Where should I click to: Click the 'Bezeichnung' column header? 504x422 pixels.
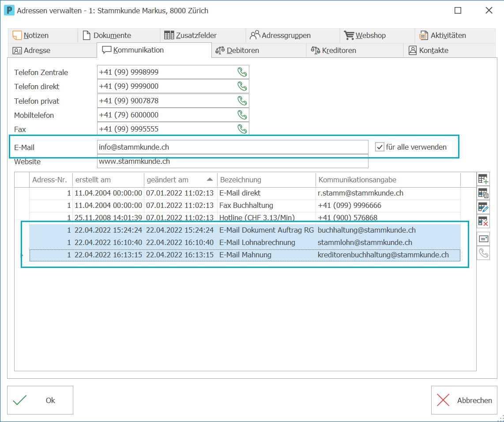click(267, 180)
